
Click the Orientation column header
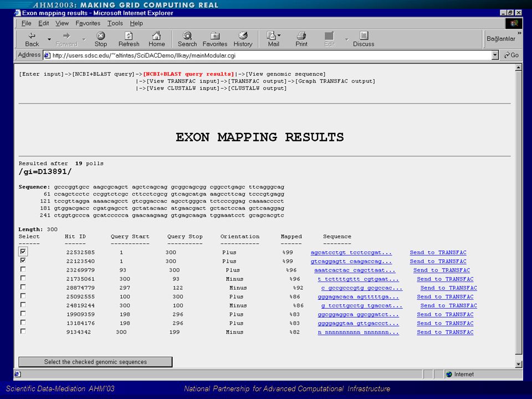(239, 237)
